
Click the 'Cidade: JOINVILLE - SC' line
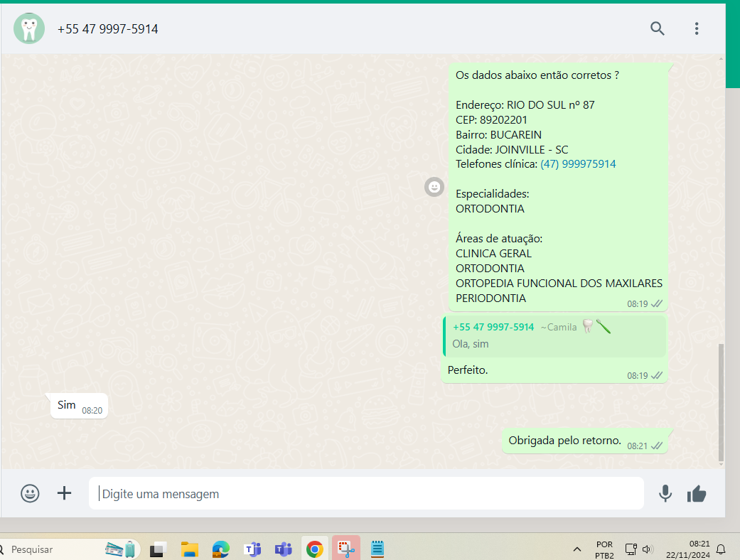[512, 149]
